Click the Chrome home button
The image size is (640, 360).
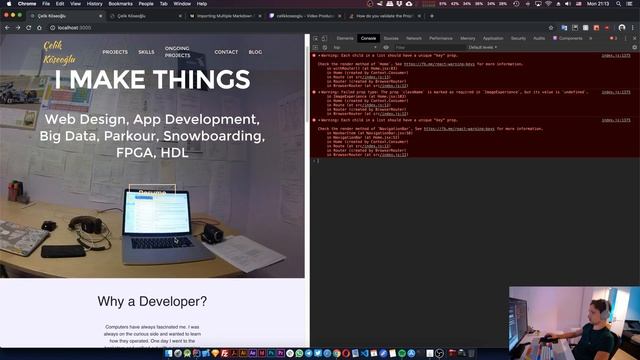pos(39,28)
